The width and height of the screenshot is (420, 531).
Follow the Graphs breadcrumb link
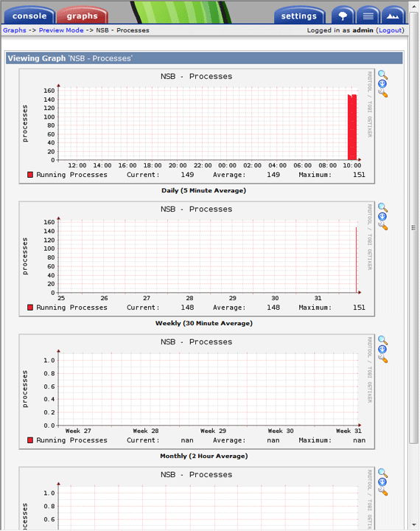point(15,30)
